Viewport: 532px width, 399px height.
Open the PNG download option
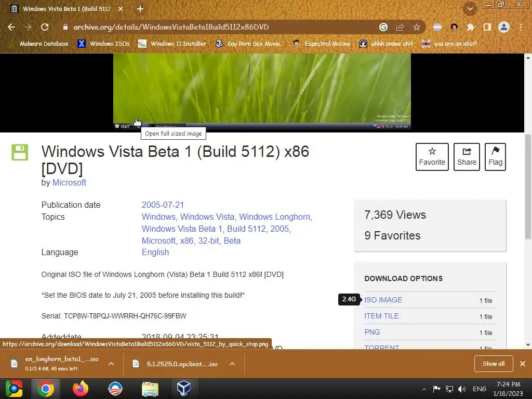(x=372, y=332)
